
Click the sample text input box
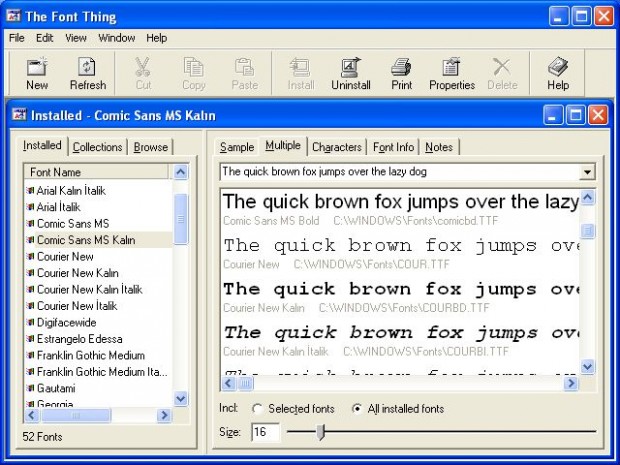[400, 172]
